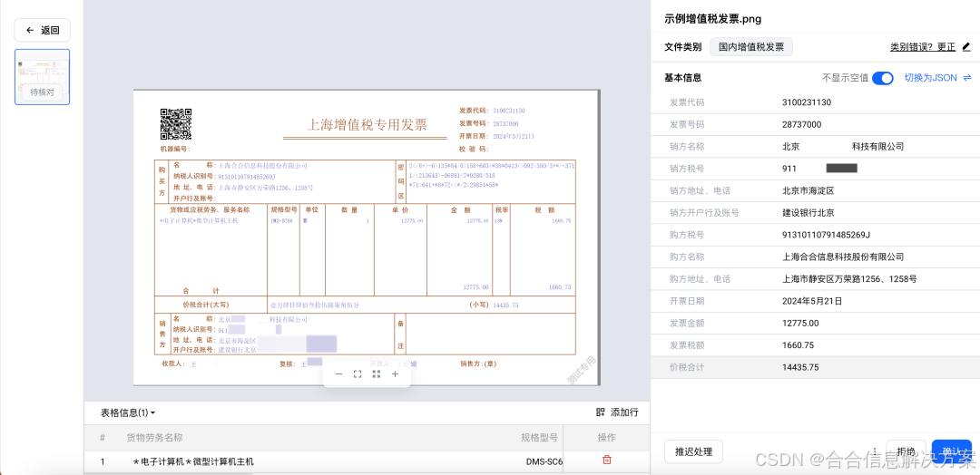Click 购方名称 value 上海合合信息科技股份有限公司 in panel
Screen dimensions: 980x475
(842, 257)
